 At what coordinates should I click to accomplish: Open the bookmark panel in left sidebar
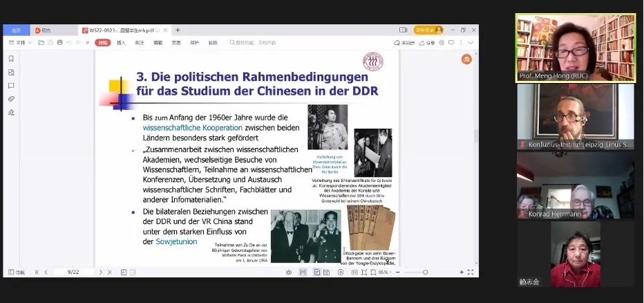[11, 59]
